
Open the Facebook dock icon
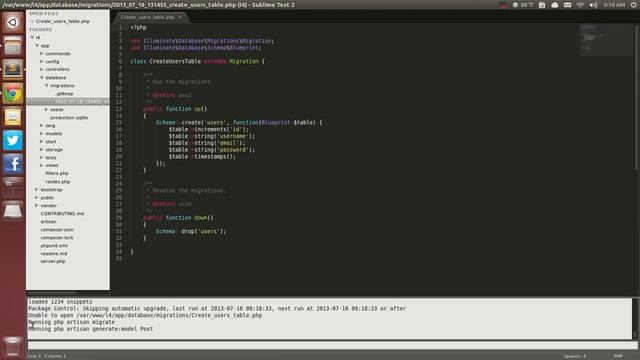pyautogui.click(x=12, y=164)
